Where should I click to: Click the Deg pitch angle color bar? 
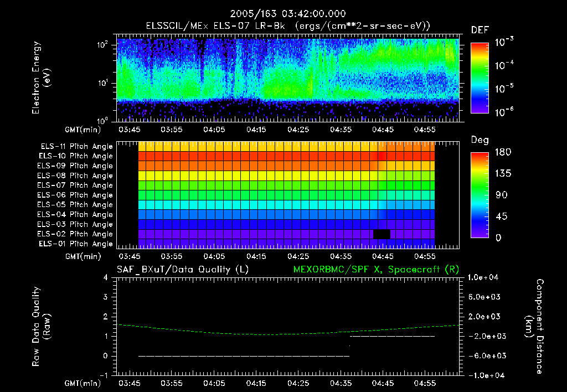(x=479, y=195)
